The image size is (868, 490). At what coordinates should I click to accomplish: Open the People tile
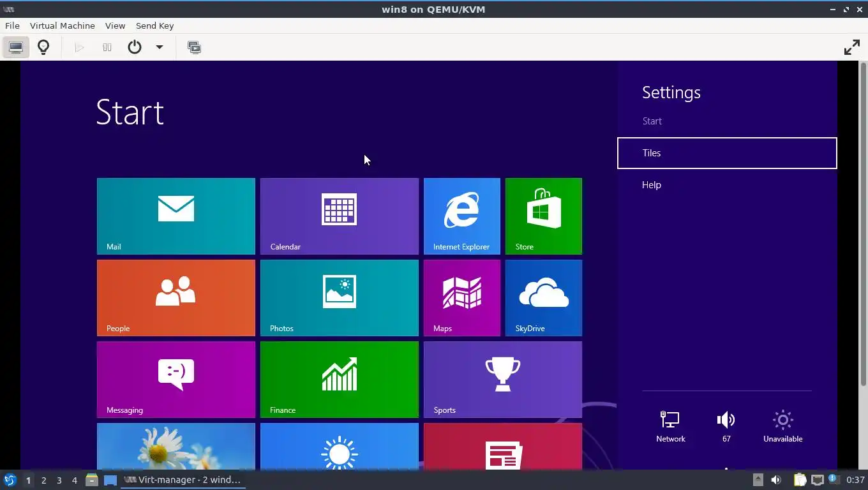pyautogui.click(x=176, y=298)
